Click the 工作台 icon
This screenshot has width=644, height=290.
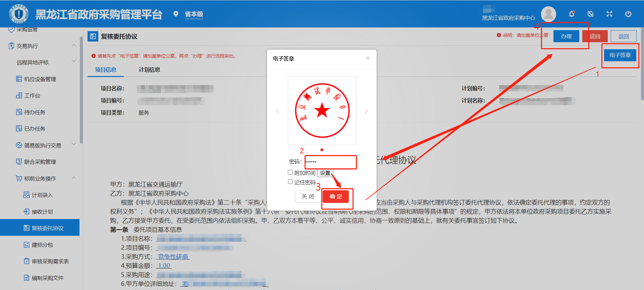pyautogui.click(x=19, y=95)
